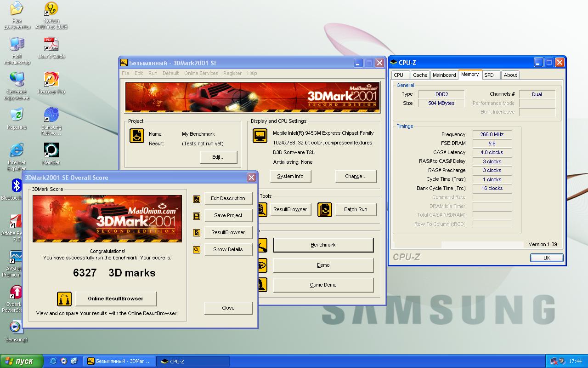Click the Edit Description button

(x=228, y=199)
